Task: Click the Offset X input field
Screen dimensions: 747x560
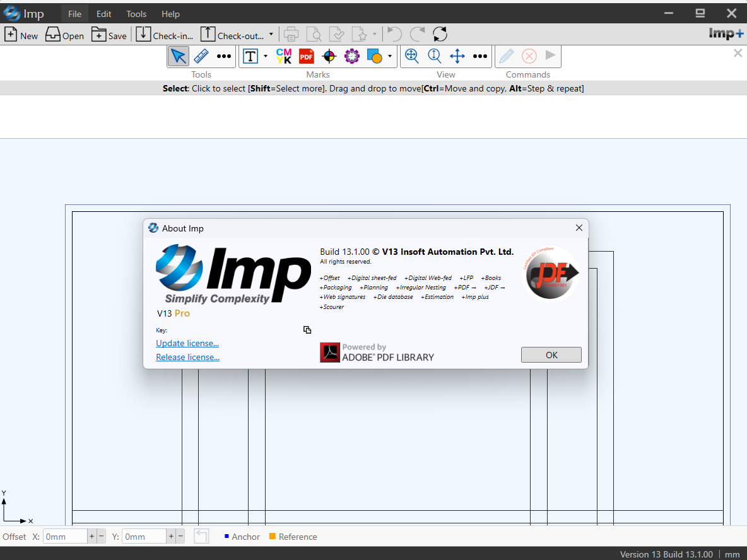Action: click(x=65, y=537)
